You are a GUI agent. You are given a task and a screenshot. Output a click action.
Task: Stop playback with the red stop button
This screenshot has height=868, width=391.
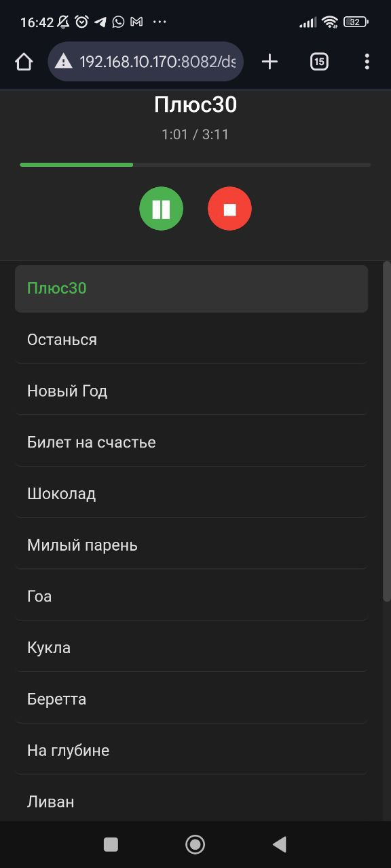coord(229,208)
